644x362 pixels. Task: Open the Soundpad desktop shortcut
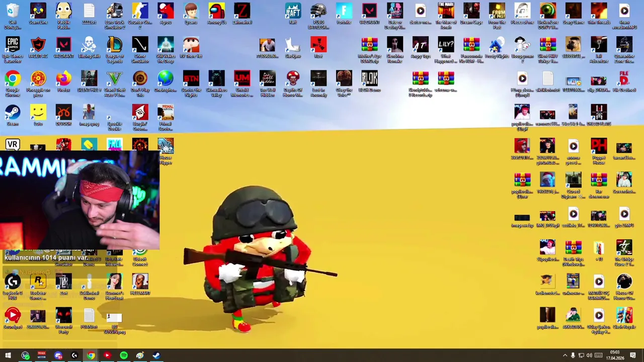click(13, 318)
